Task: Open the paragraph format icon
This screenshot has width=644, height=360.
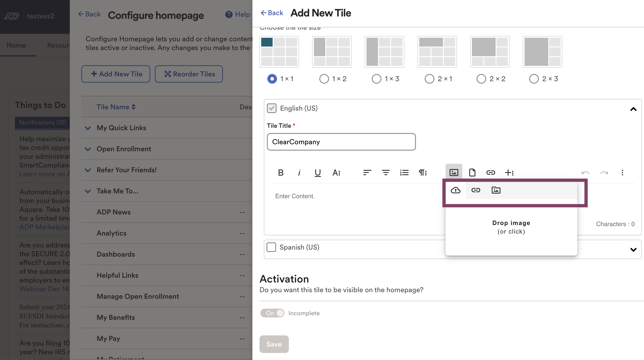Action: click(x=423, y=173)
